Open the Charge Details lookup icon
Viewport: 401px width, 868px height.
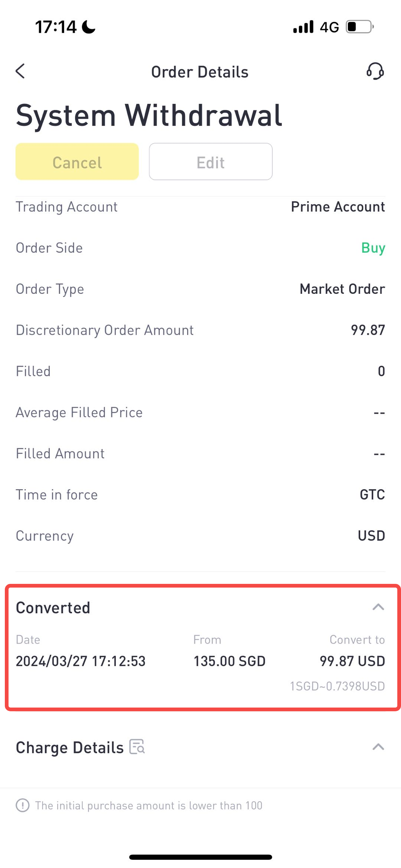(x=137, y=747)
